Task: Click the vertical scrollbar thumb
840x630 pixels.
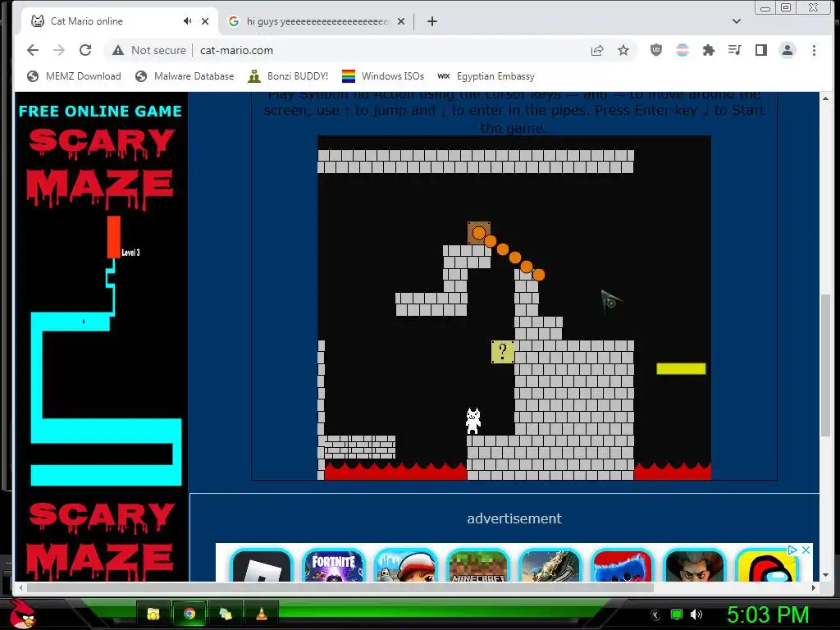Action: coord(825,364)
